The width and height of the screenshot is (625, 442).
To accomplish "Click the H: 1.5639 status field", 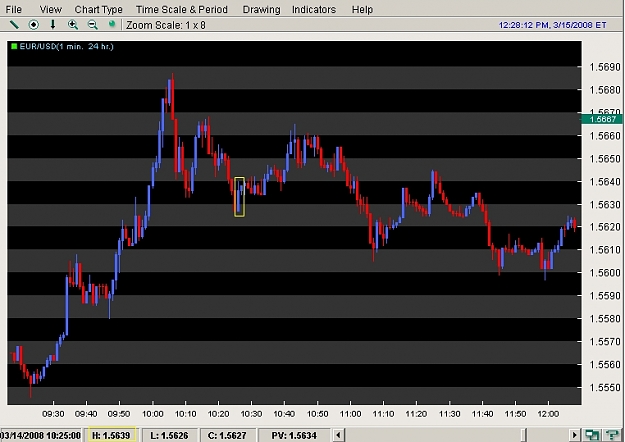I will (111, 435).
